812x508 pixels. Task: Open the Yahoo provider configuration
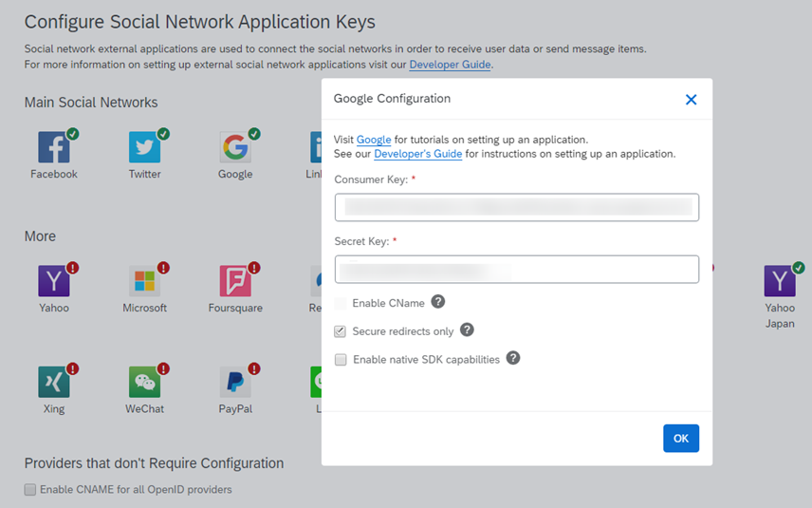(54, 281)
